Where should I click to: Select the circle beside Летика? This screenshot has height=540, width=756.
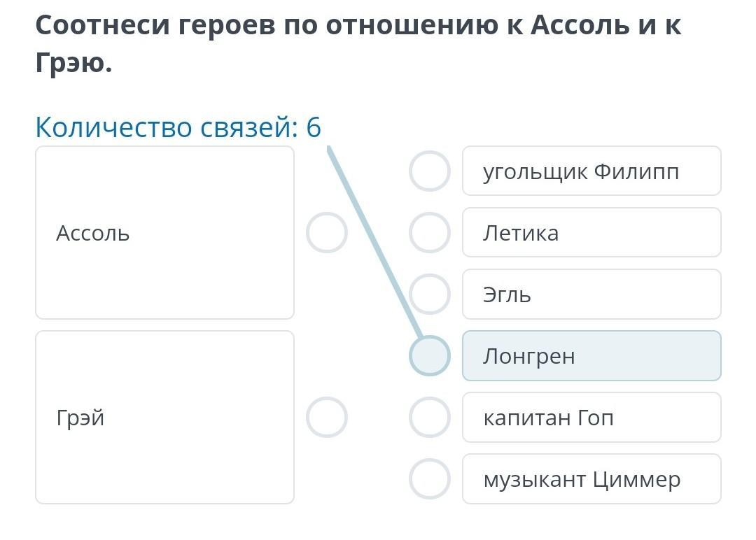[x=429, y=233]
